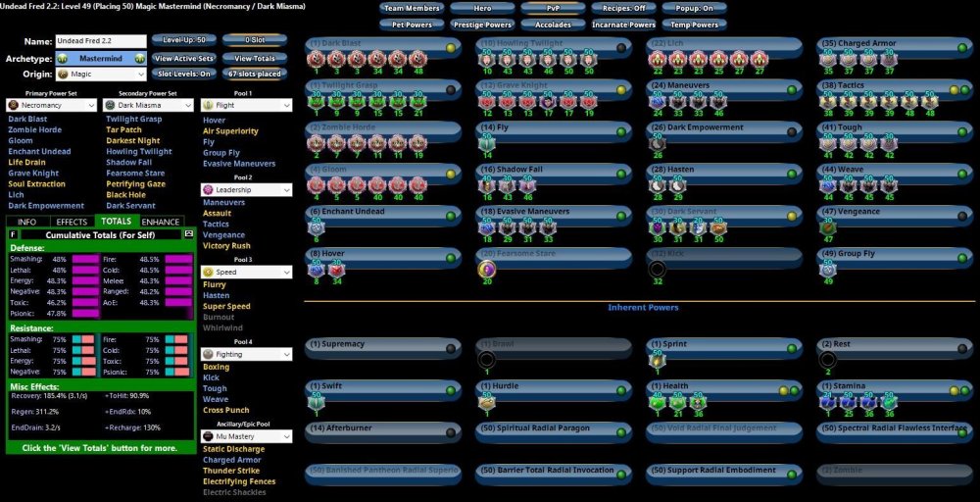Toggle the Shadow Fall power indicator
The height and width of the screenshot is (502, 980).
(x=621, y=172)
